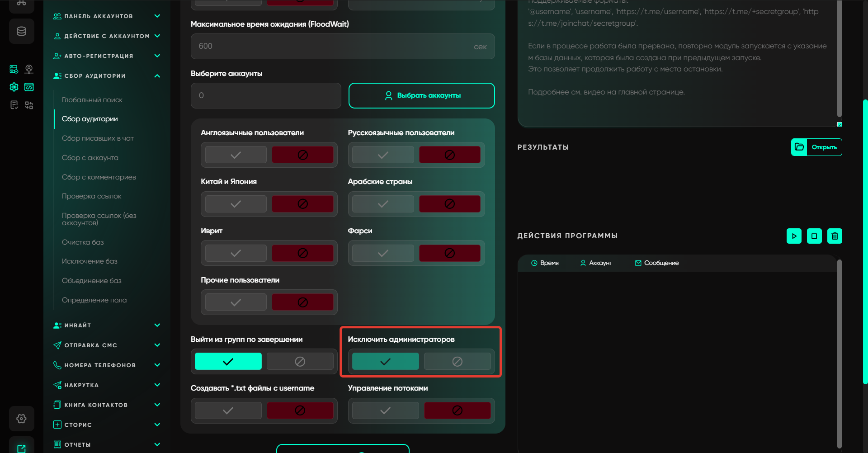The height and width of the screenshot is (453, 868).
Task: Click the trash icon to clear log
Action: point(835,236)
